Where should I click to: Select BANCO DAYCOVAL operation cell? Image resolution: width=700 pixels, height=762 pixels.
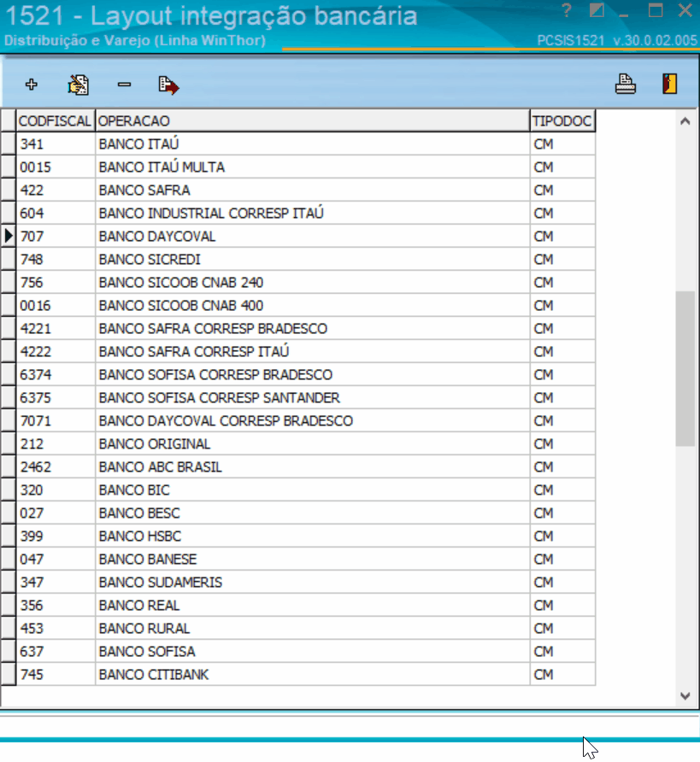[x=313, y=236]
